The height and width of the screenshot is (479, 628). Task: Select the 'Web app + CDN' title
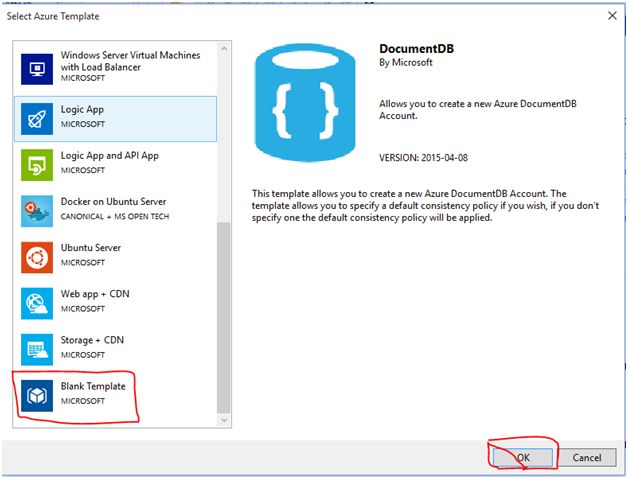pos(95,294)
